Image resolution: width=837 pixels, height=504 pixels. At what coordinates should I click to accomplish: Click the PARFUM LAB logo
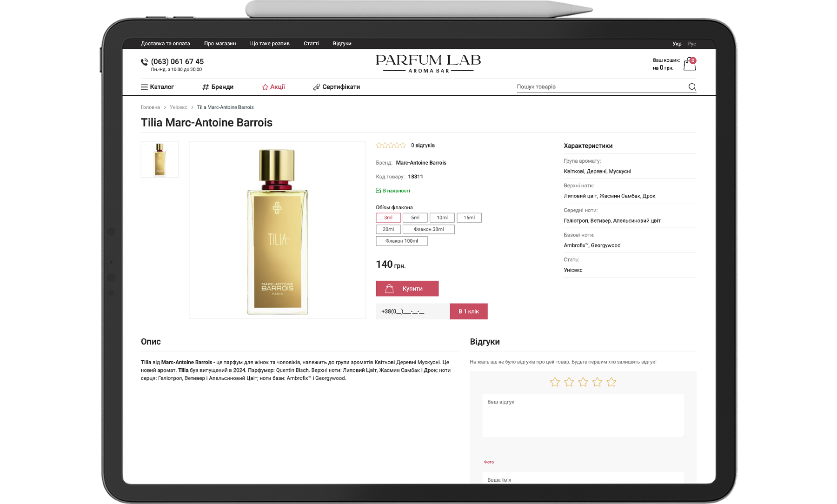(x=428, y=64)
